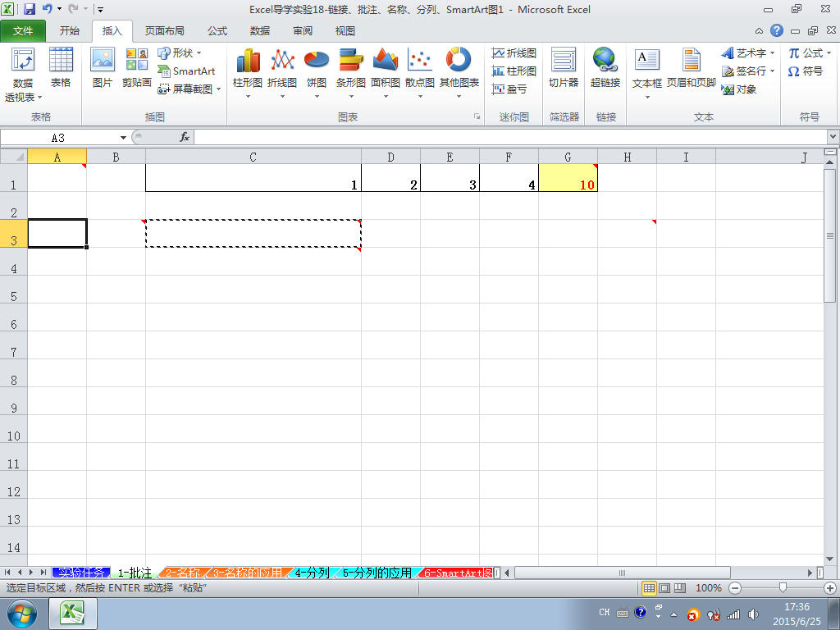Viewport: 840px width, 630px height.
Task: Click the 100% zoom level button
Action: [x=708, y=587]
